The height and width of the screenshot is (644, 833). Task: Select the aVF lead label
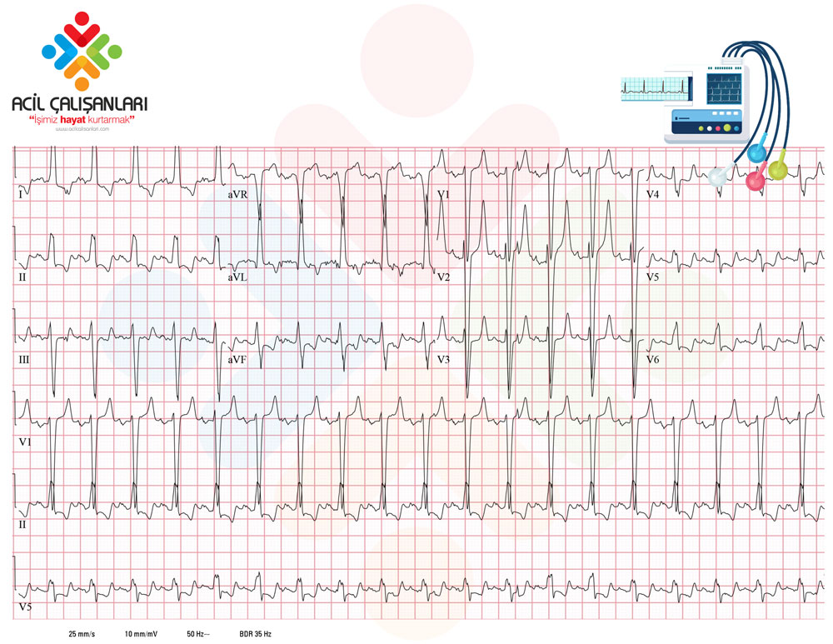click(x=238, y=360)
